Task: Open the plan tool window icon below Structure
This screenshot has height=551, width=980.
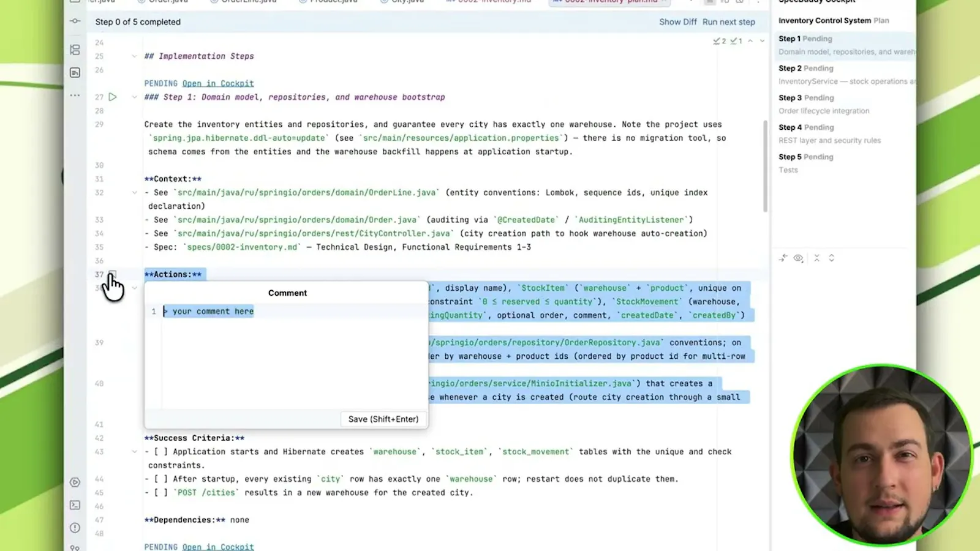Action: pyautogui.click(x=75, y=73)
